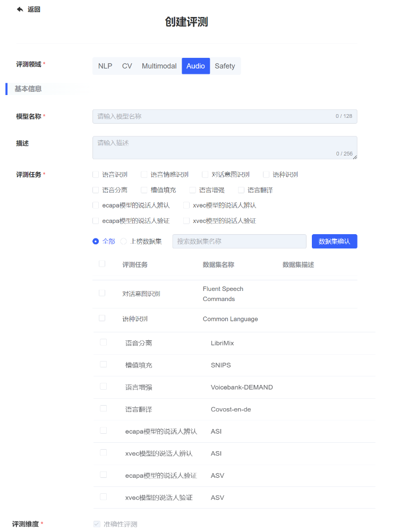Image resolution: width=399 pixels, height=532 pixels.
Task: Focus the 描述 textarea
Action: click(224, 147)
